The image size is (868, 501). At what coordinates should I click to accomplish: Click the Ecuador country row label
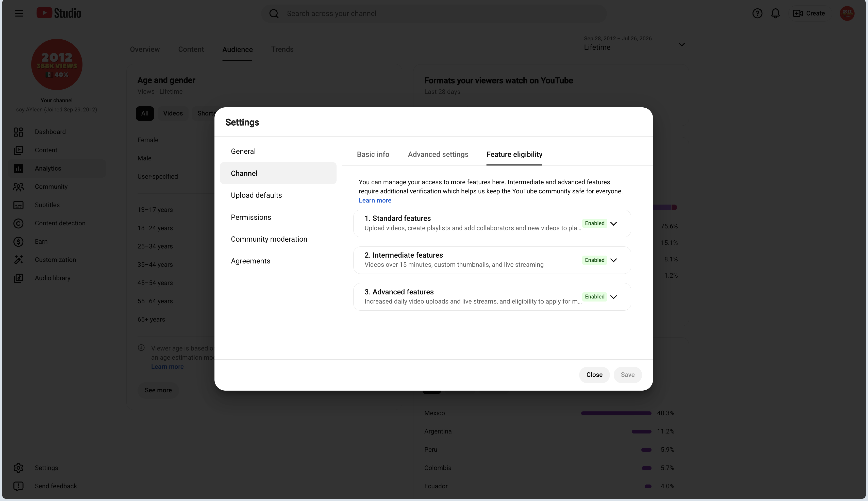[x=436, y=486]
